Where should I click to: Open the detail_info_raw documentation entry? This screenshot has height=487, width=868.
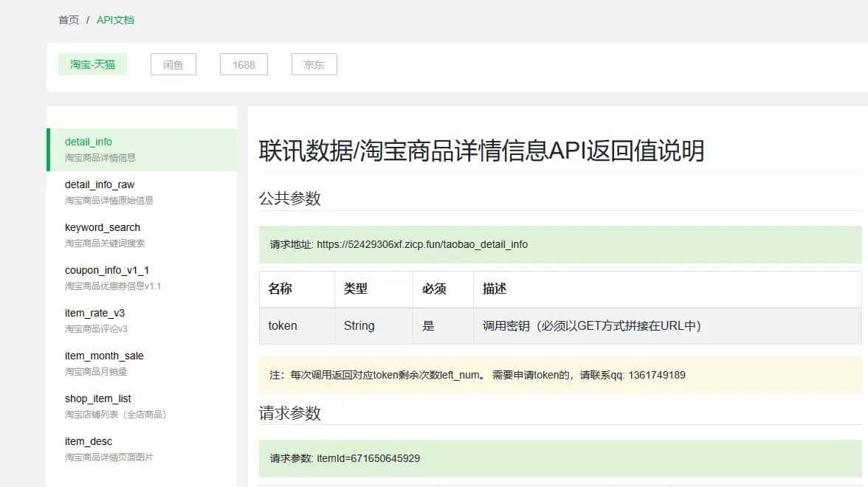coord(99,184)
